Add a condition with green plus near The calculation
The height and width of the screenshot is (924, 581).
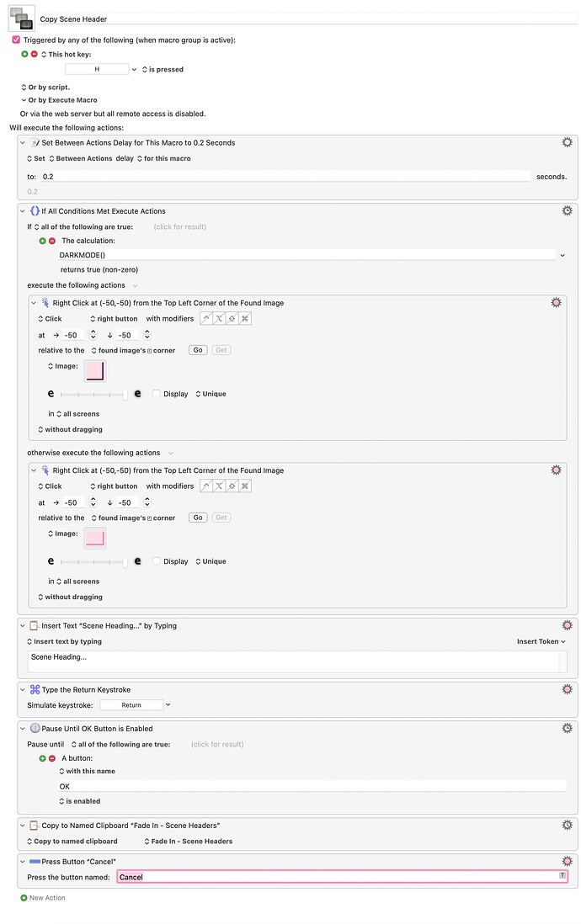click(x=42, y=241)
